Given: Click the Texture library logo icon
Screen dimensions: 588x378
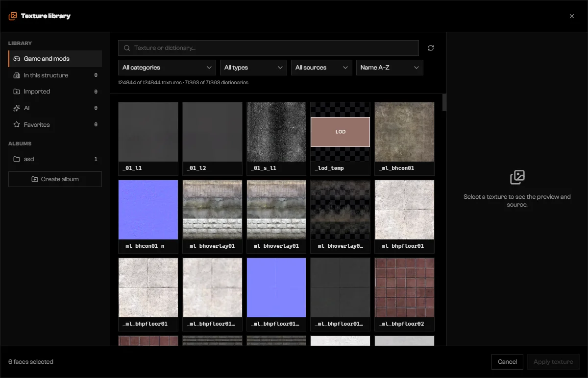Looking at the screenshot, I should click(13, 16).
